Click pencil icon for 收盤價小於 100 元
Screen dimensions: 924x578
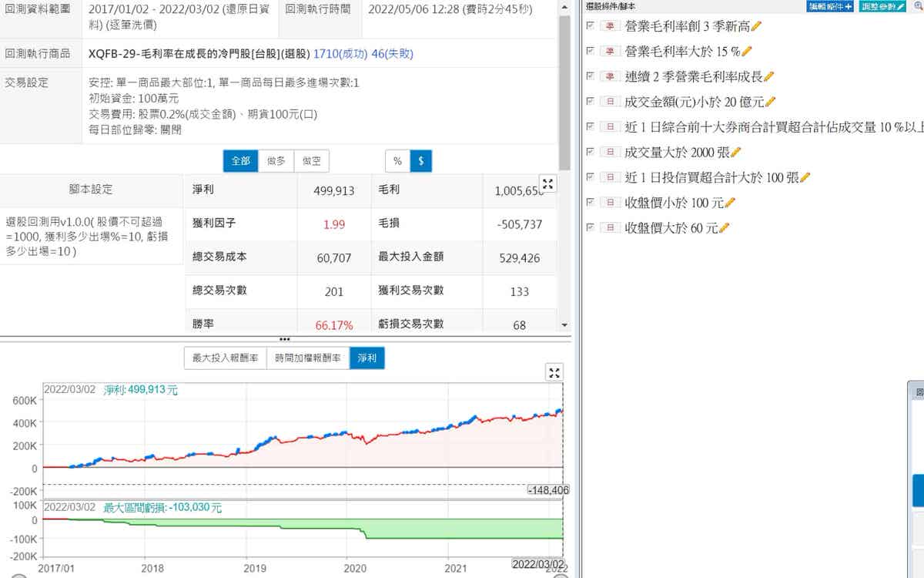(730, 203)
